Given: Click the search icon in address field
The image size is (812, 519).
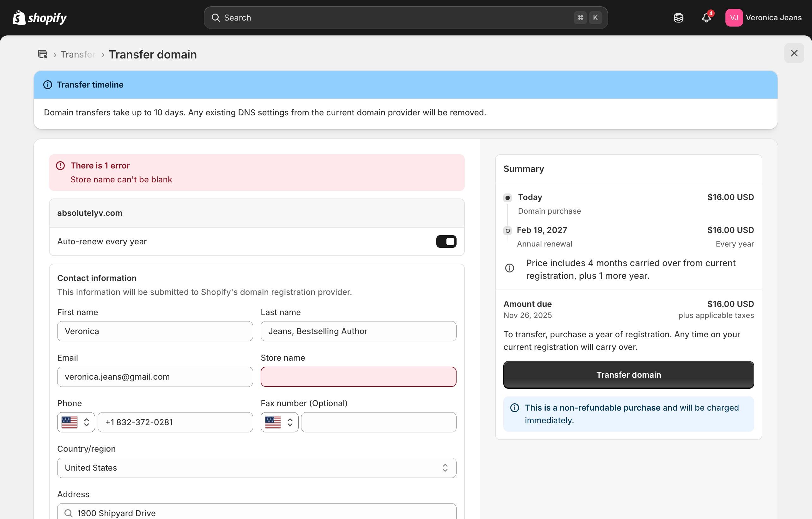Looking at the screenshot, I should (x=69, y=513).
